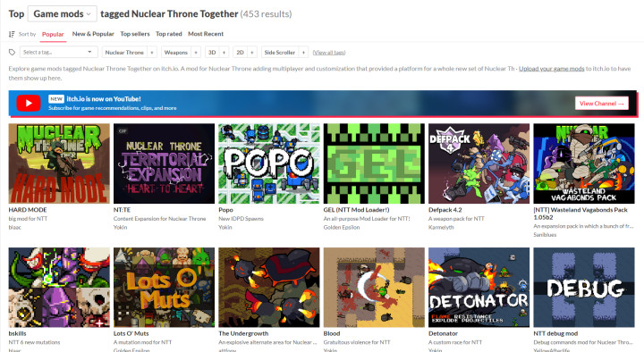Click the sort icon next to Sort by
This screenshot has height=352, width=644.
point(12,34)
